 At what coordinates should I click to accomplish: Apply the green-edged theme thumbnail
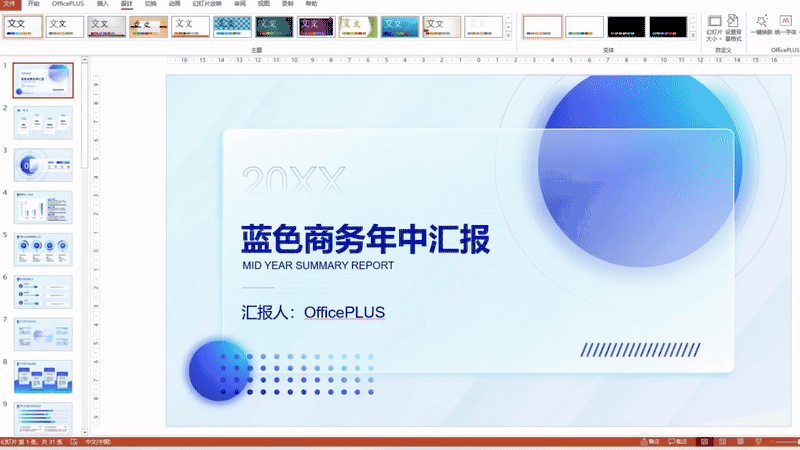click(358, 27)
